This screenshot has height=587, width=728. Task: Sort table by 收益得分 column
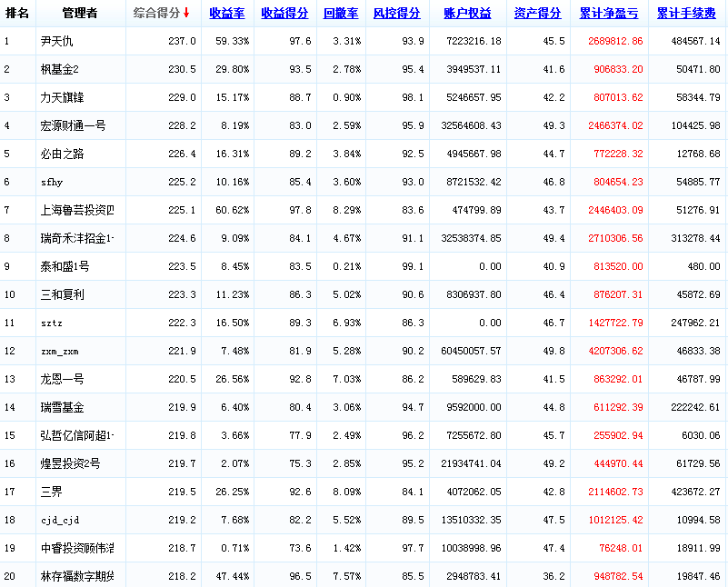tap(284, 14)
